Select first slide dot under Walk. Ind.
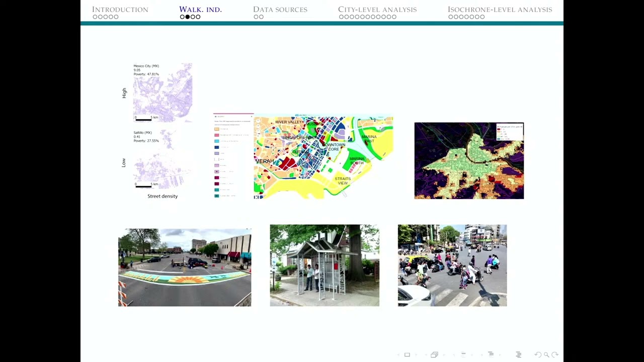Image resolution: width=644 pixels, height=362 pixels. click(x=182, y=17)
